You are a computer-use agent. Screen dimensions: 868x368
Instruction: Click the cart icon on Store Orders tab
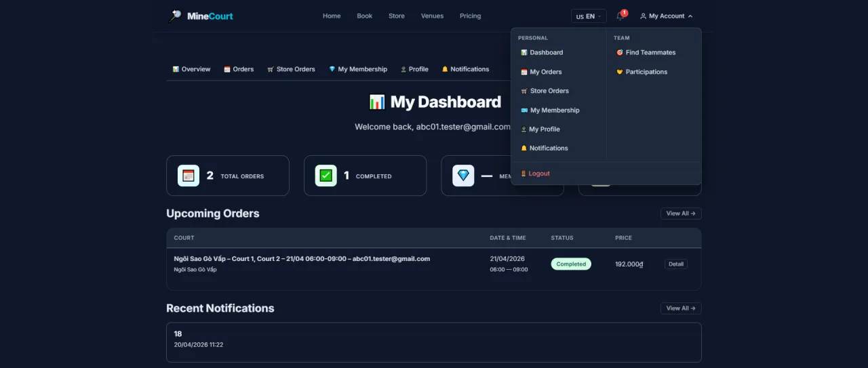point(271,69)
